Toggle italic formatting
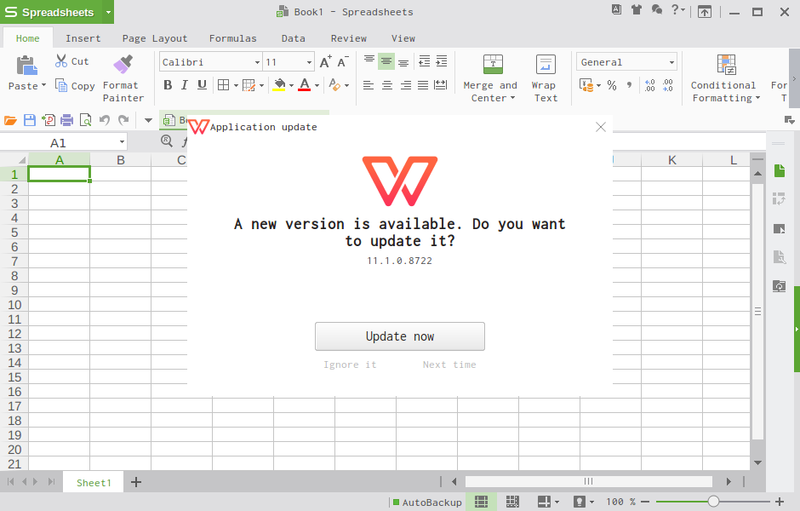This screenshot has width=800, height=511. tap(185, 85)
